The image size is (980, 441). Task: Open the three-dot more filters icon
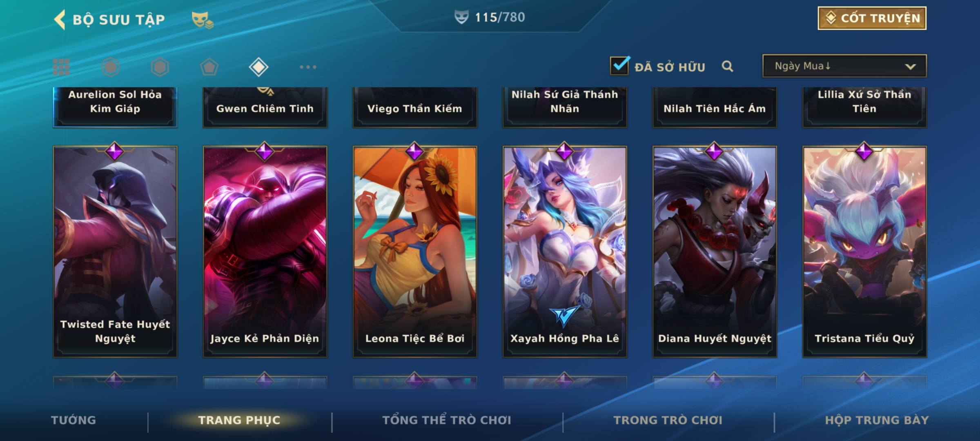click(x=308, y=67)
